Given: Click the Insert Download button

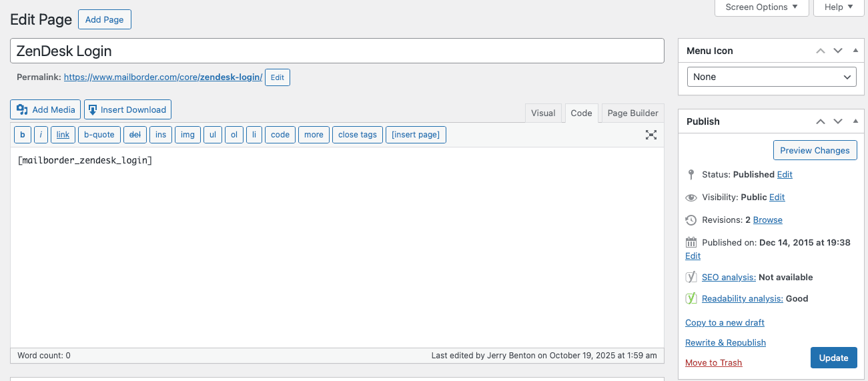Looking at the screenshot, I should pos(127,109).
